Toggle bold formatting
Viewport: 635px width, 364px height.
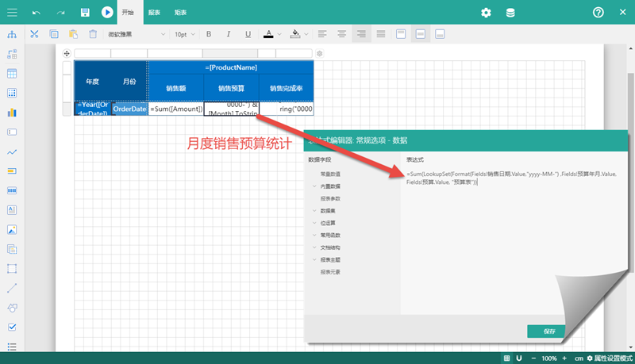209,34
